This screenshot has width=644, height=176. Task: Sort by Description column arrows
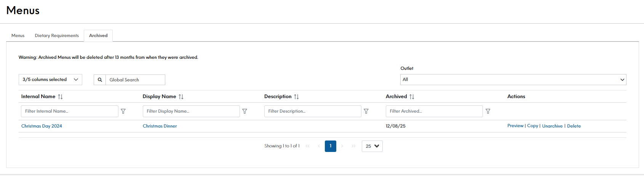pos(296,97)
